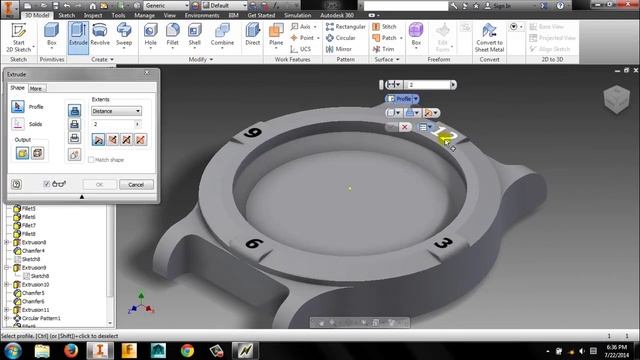Expand Circular Pattern1 in browser
Image resolution: width=640 pixels, height=360 pixels.
point(7,318)
